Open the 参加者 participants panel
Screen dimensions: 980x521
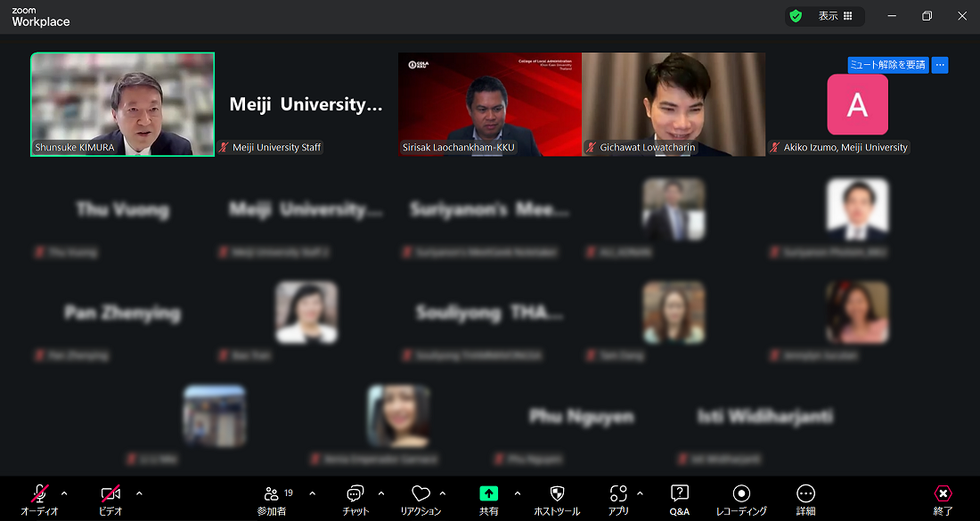coord(272,499)
